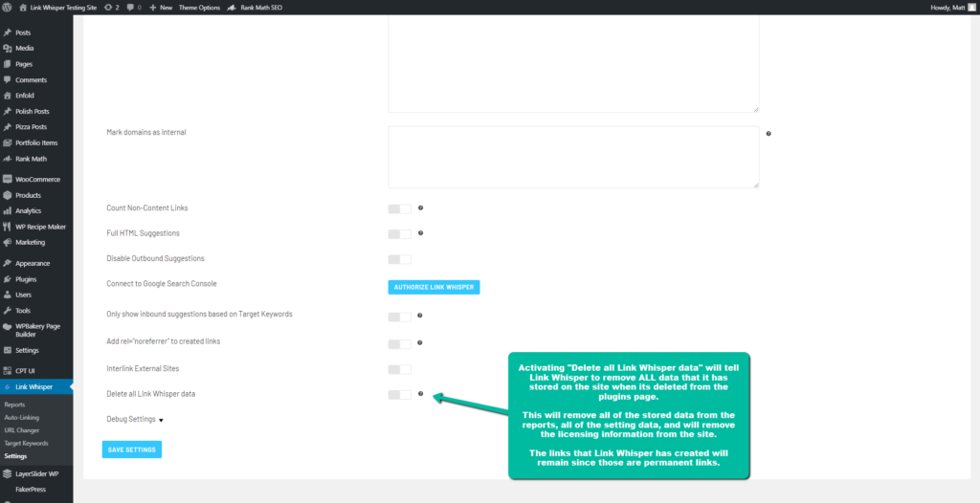Open Rank Math SEO in admin bar
Image resolution: width=980 pixels, height=503 pixels.
coord(255,8)
